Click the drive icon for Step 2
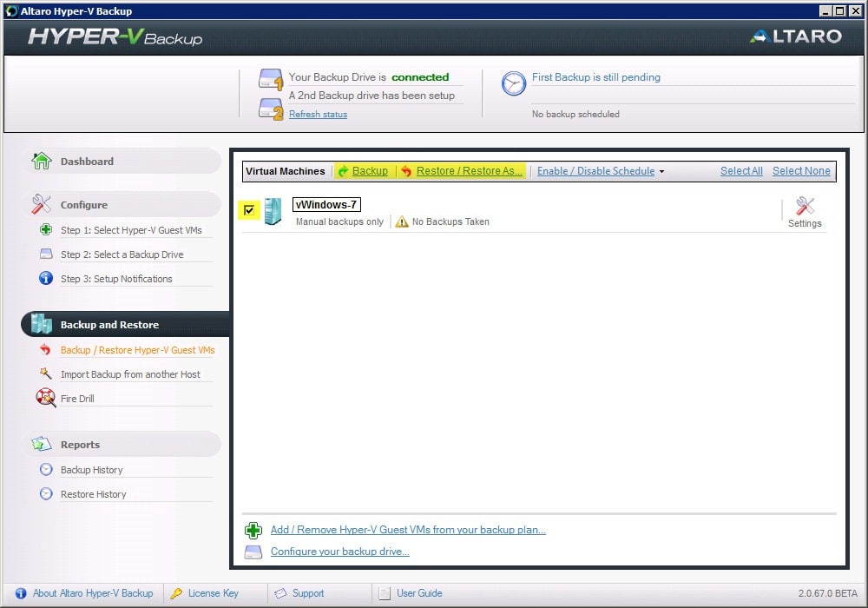 click(46, 254)
